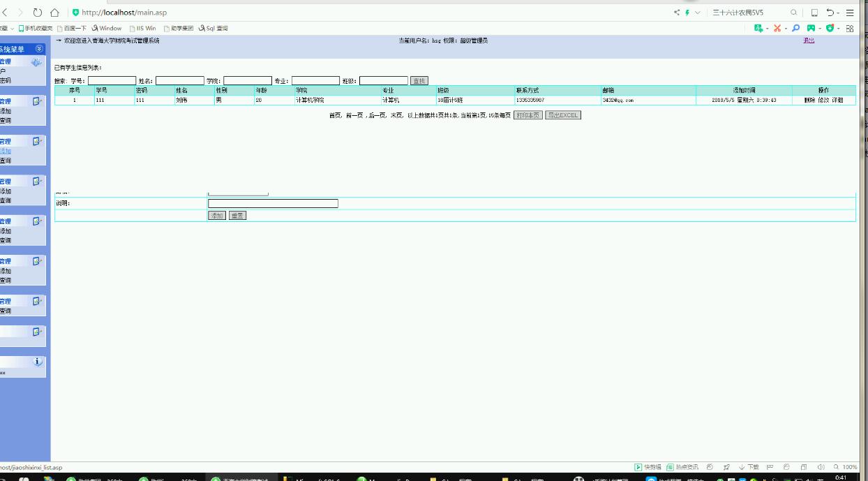Screen dimensions: 868x481
Task: Click the speaker icon in browser status bar
Action: point(821,467)
